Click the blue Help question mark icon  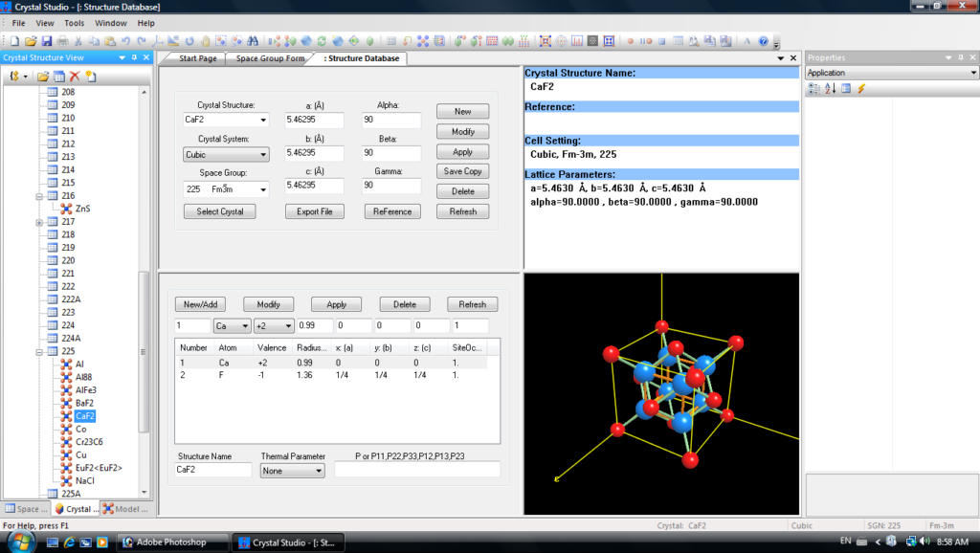[x=763, y=41]
